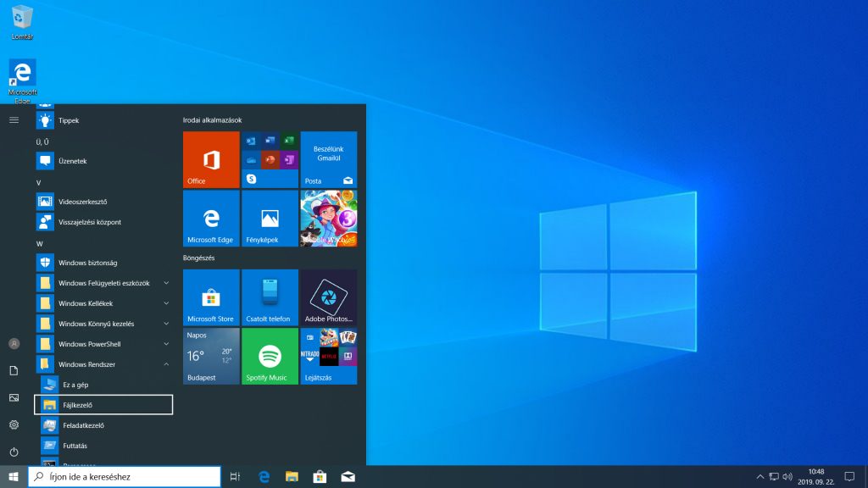Image resolution: width=868 pixels, height=488 pixels.
Task: Open the user account icon in start sidebar
Action: coord(14,344)
